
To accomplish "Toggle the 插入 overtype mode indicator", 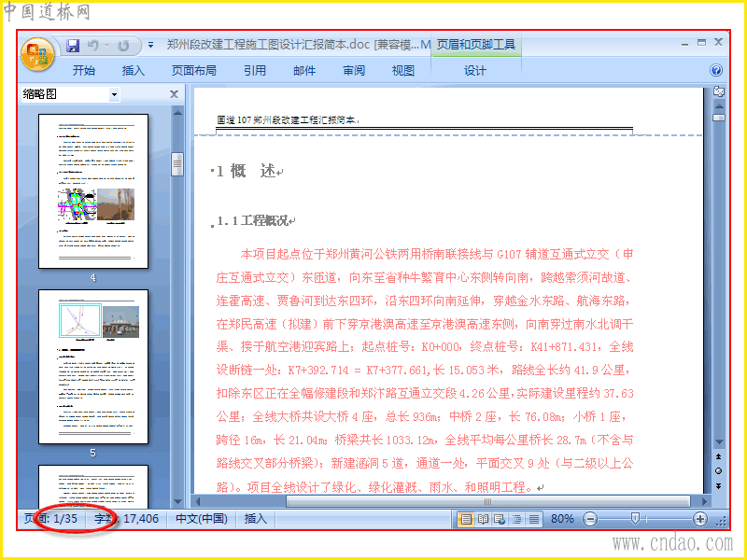I will (x=255, y=519).
